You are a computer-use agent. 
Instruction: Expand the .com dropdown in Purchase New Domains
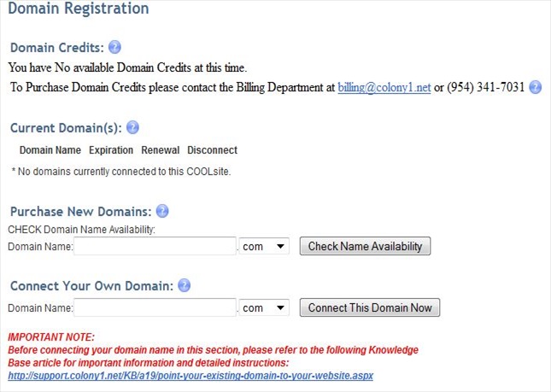click(266, 246)
